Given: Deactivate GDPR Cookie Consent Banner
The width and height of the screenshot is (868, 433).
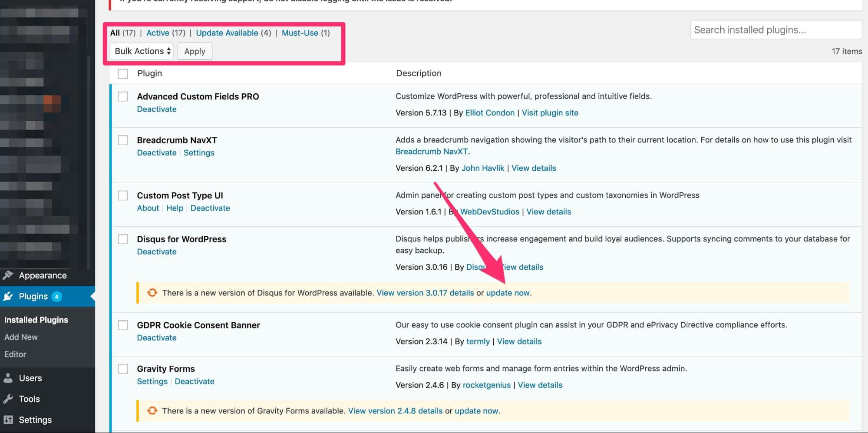Looking at the screenshot, I should (x=157, y=338).
